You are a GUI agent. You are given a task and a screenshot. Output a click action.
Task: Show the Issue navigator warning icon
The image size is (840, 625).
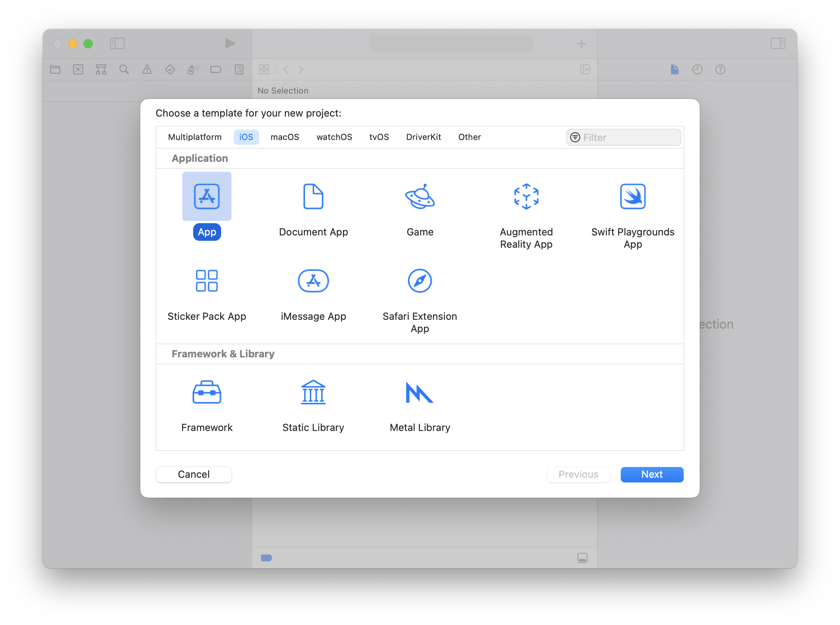147,69
